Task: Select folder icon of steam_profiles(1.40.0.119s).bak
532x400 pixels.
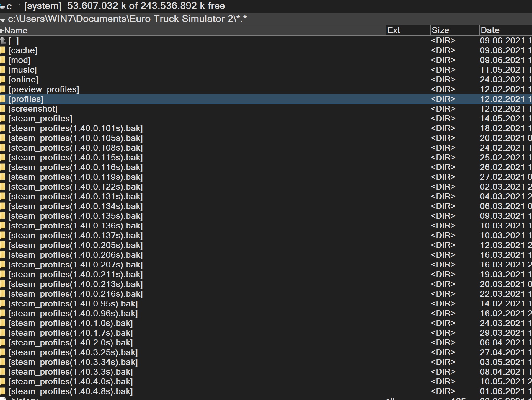Action: [x=3, y=177]
